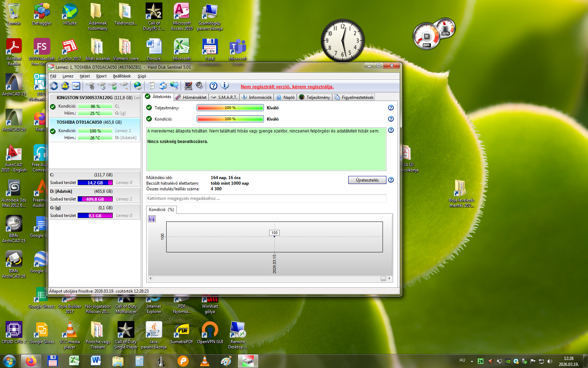Click the C: drive free space bar

pos(95,183)
